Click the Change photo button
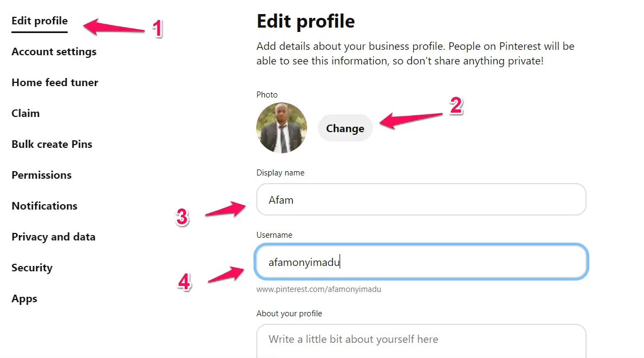The image size is (644, 358). tap(345, 128)
